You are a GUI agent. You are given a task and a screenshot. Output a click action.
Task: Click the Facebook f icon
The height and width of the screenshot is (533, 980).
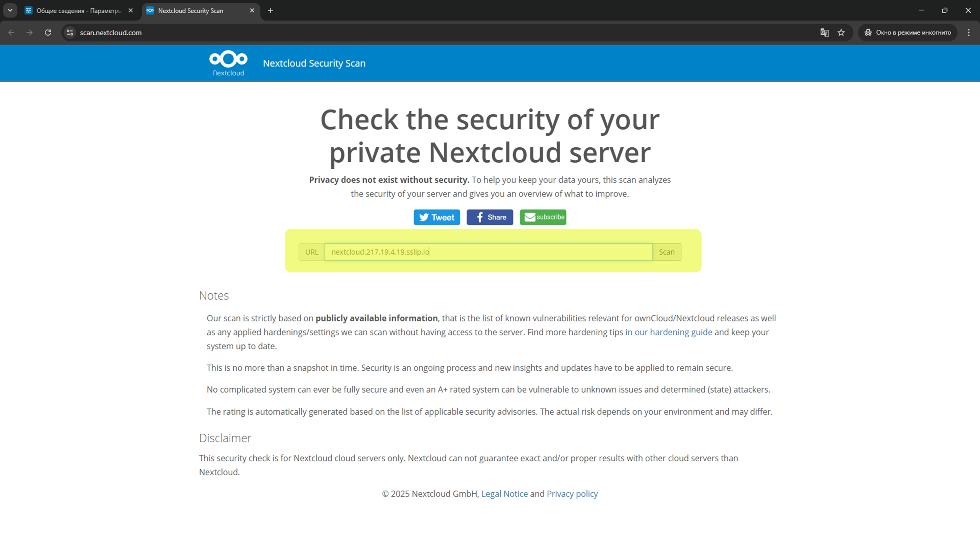point(480,217)
